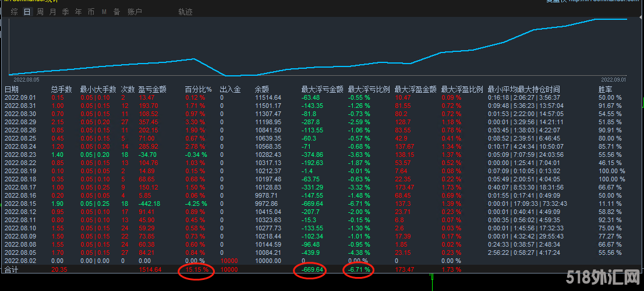This screenshot has height=291, width=644.
Task: Click total max float profit ratio 1.73 % in 合计 row
Action: pyautogui.click(x=451, y=269)
